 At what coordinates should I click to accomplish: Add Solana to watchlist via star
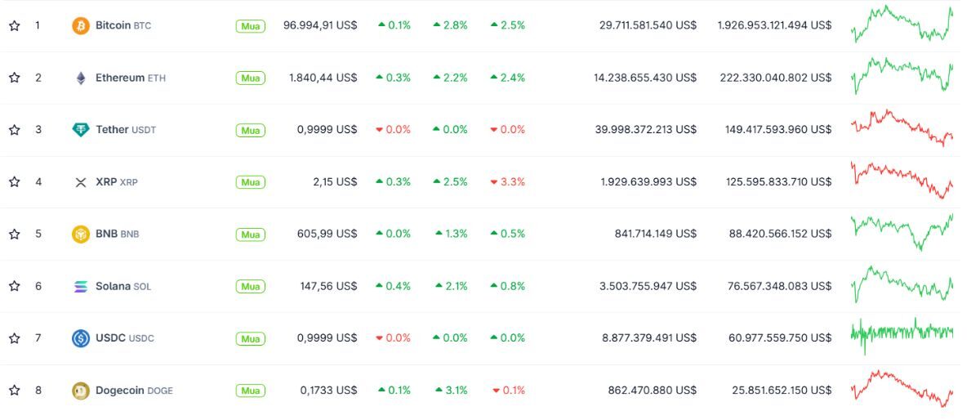(x=14, y=286)
